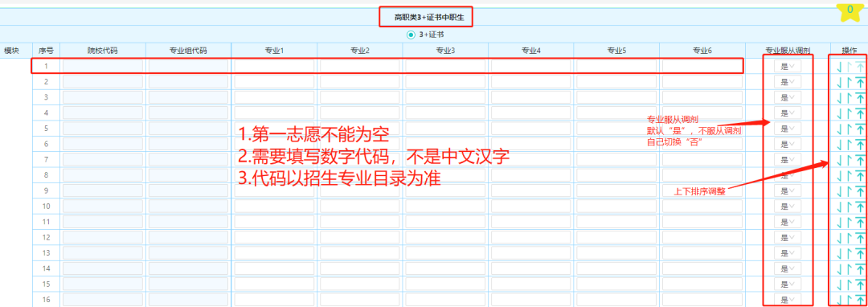Focus the 院校代码 field in row 12
This screenshot has height=307, width=868.
(x=102, y=237)
